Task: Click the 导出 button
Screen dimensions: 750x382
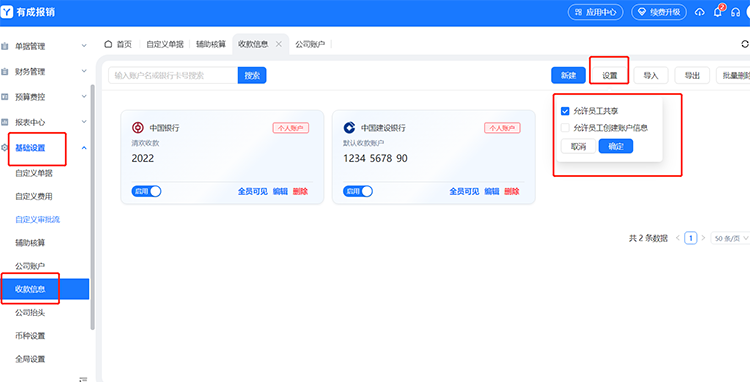Action: tap(692, 75)
